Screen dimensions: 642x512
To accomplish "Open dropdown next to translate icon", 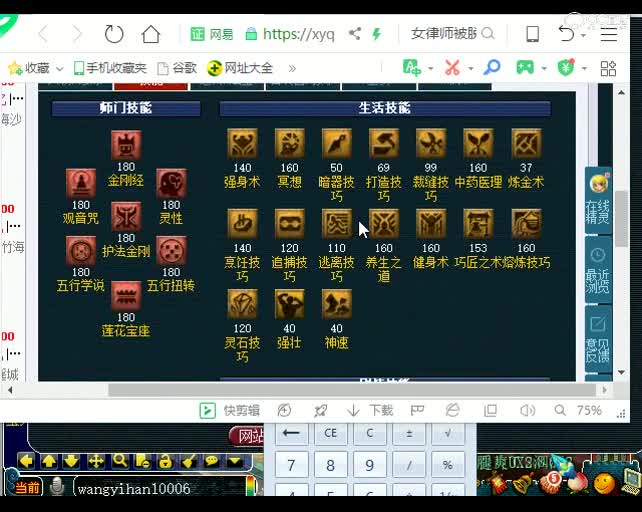I will (431, 68).
